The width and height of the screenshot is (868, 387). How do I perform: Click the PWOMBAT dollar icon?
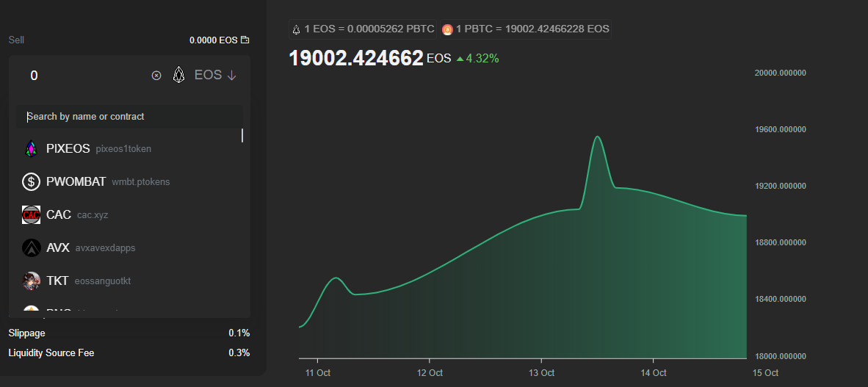point(31,181)
